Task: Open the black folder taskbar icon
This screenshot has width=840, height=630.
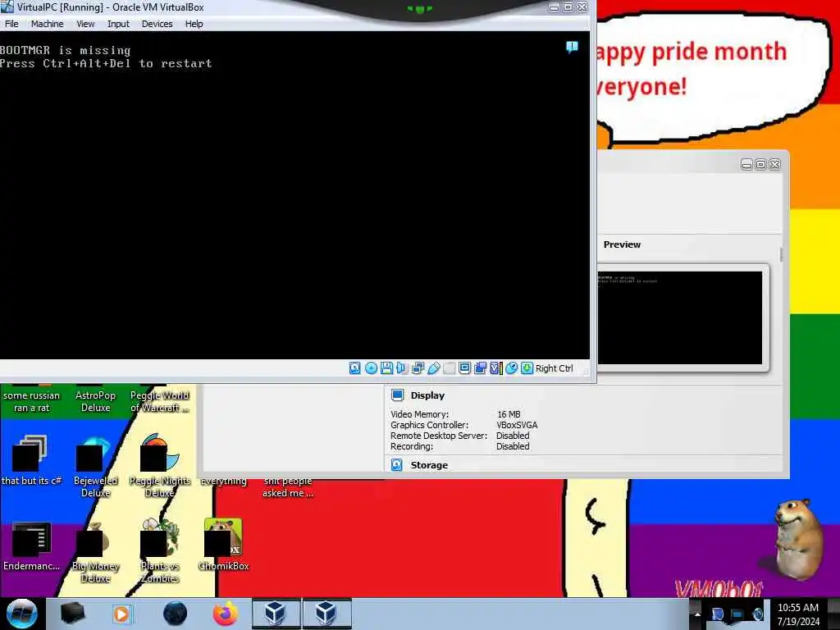Action: (73, 614)
